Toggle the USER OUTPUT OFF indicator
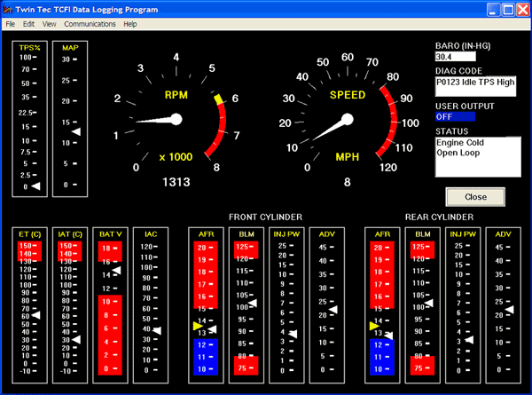Screen dimensions: 532x395 [456, 116]
